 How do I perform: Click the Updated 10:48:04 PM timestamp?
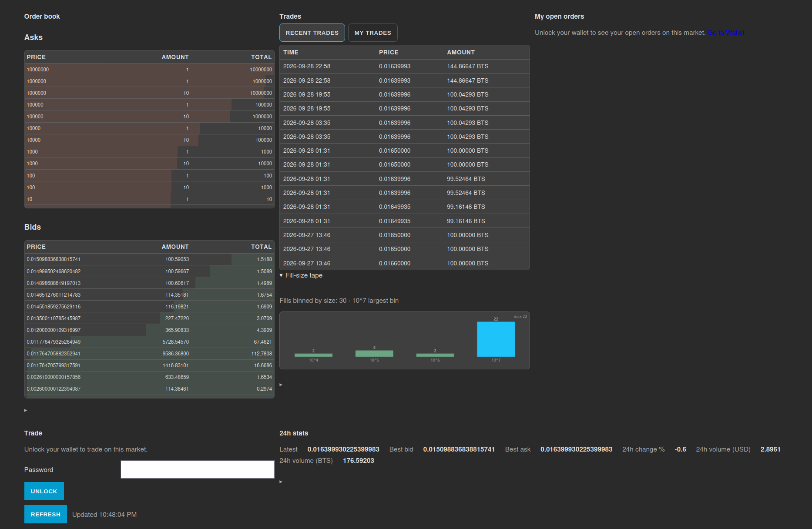[104, 515]
